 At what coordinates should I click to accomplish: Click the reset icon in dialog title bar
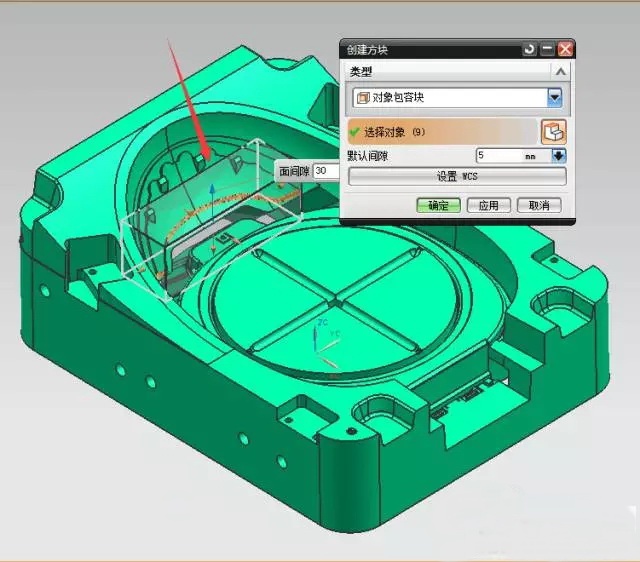529,49
